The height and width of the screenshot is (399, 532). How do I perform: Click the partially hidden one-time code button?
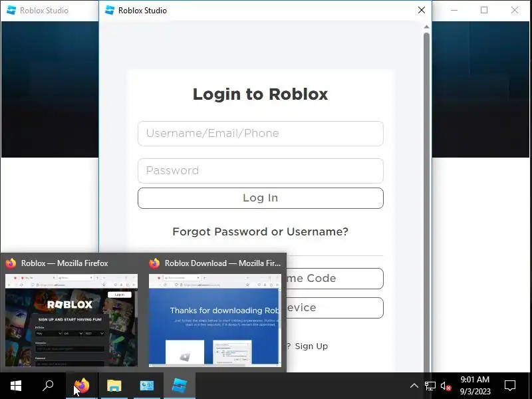click(x=335, y=279)
